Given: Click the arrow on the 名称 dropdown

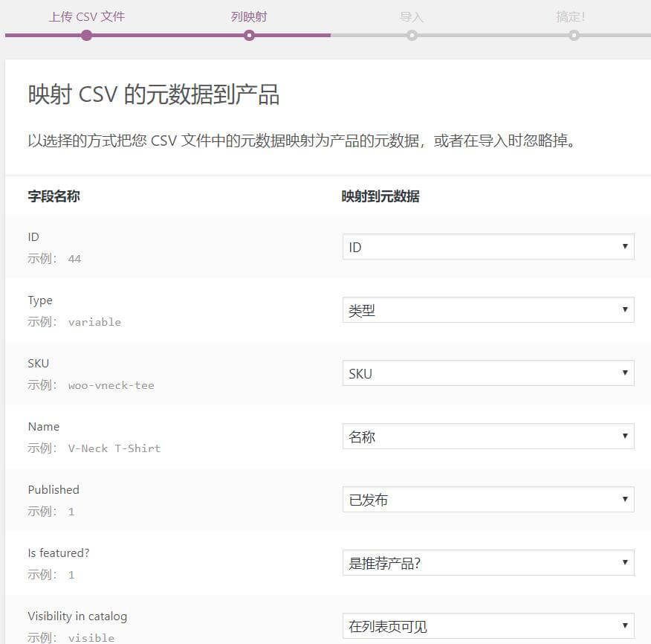Looking at the screenshot, I should (x=625, y=437).
